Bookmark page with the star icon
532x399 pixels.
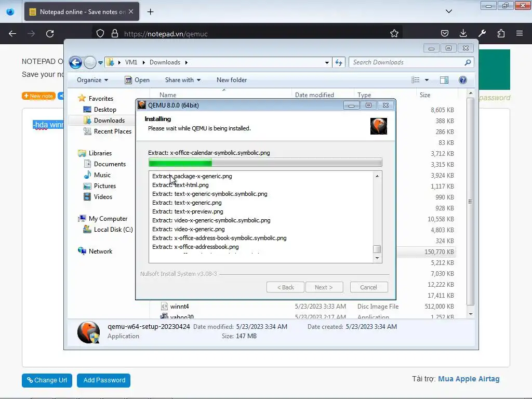(394, 34)
